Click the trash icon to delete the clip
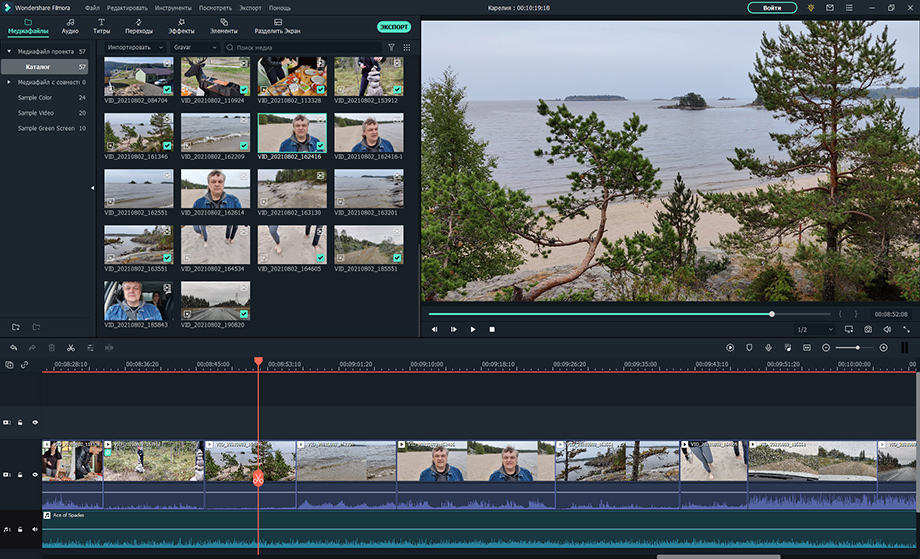 [x=52, y=348]
